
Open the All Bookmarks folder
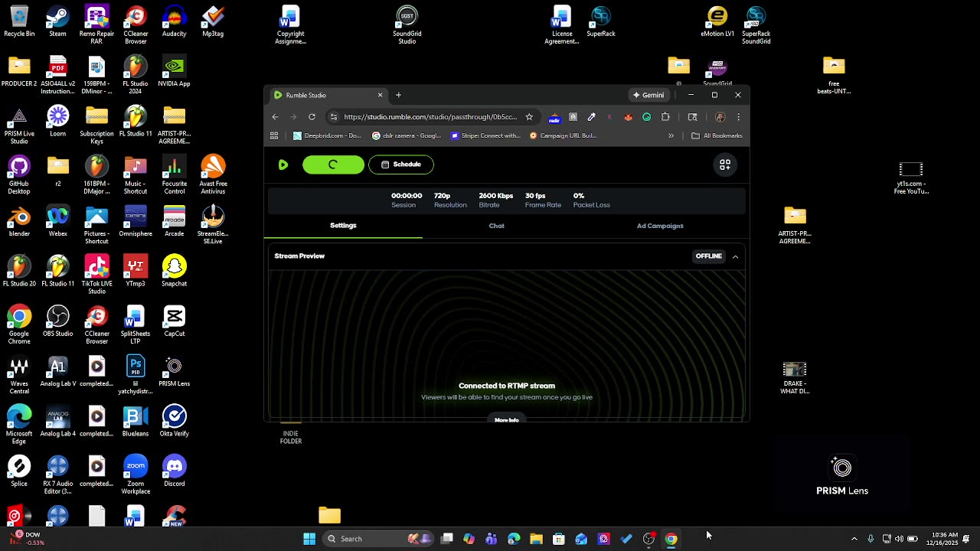pos(717,135)
